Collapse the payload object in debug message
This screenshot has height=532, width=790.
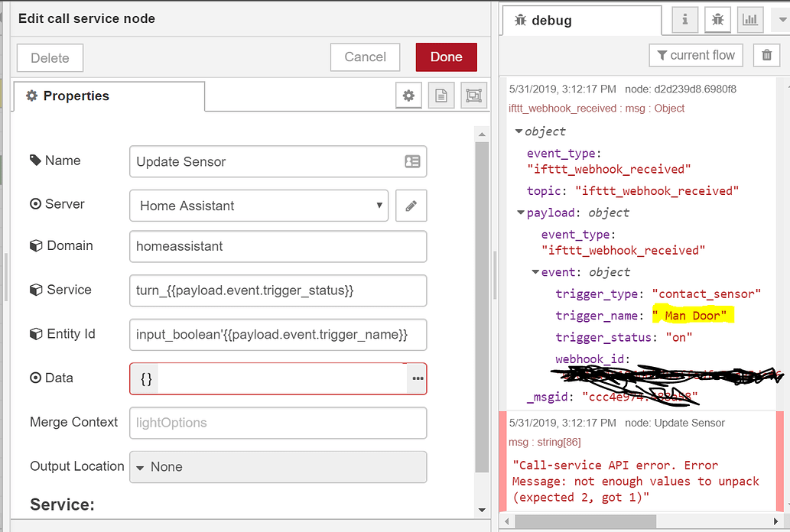(x=521, y=212)
